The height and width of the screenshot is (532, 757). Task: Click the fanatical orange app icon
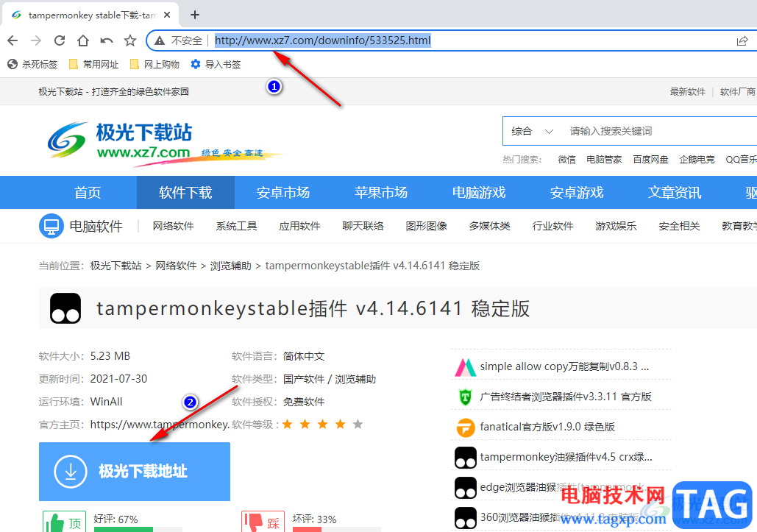466,428
